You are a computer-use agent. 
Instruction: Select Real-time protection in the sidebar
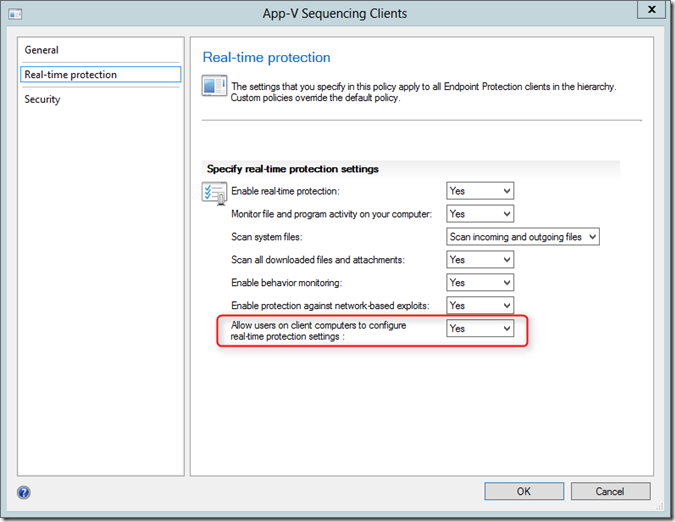100,74
